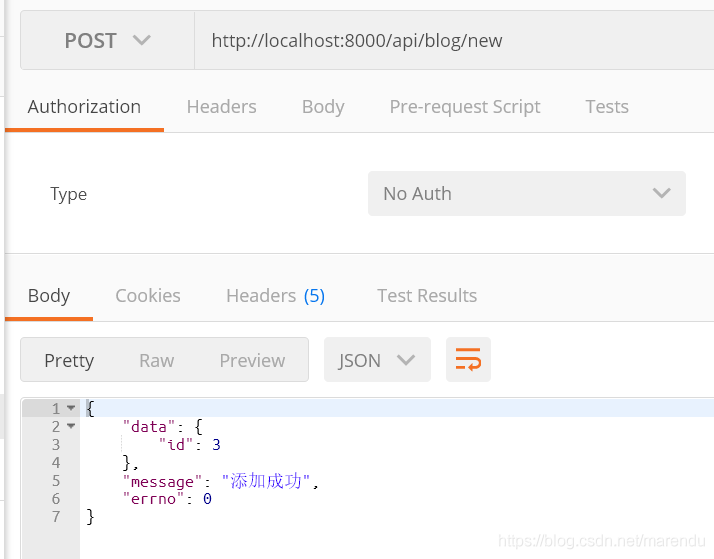Click the Type label in Authorization
Screen dimensions: 714x559
68,194
